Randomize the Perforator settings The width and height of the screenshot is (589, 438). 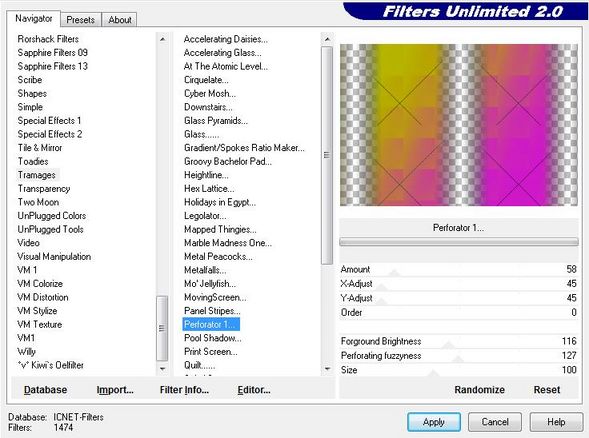tap(479, 390)
